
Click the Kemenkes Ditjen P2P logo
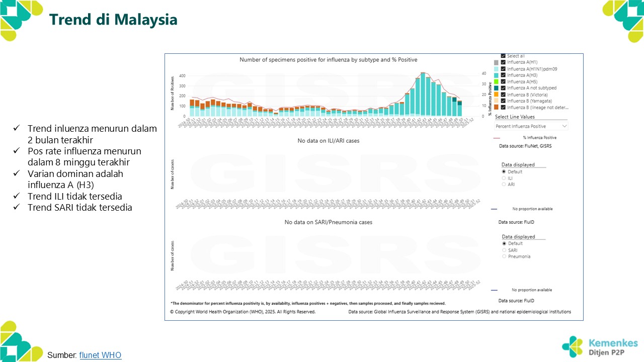(x=600, y=346)
